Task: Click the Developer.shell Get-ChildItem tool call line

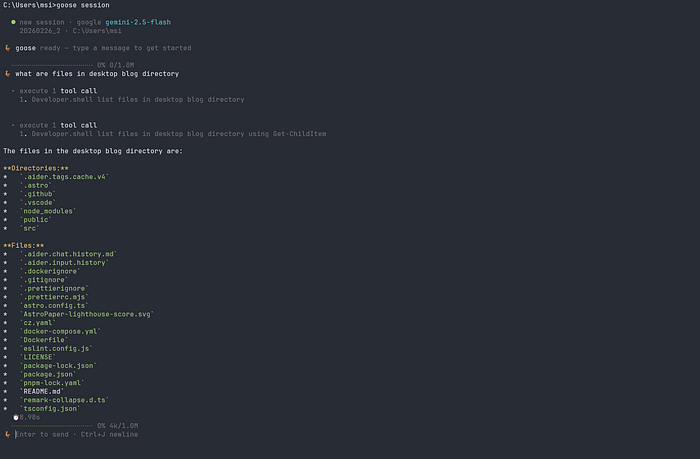Action: [x=173, y=134]
